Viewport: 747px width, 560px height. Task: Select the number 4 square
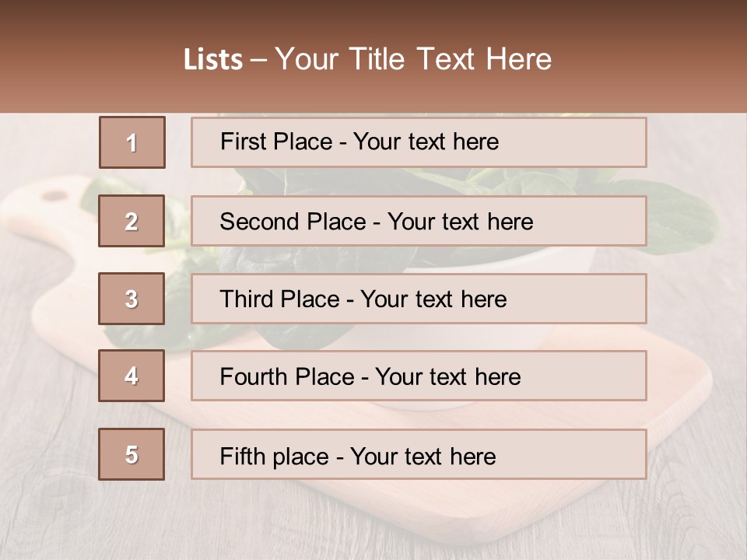[x=132, y=376]
